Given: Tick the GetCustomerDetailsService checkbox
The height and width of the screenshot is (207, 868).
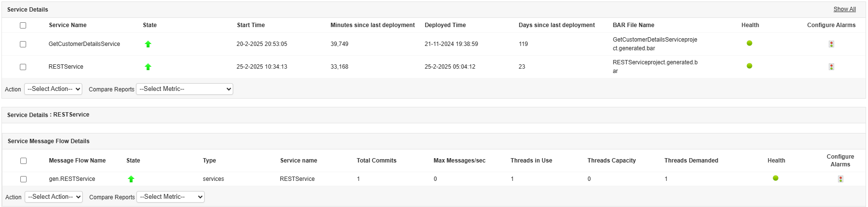Looking at the screenshot, I should (x=23, y=44).
